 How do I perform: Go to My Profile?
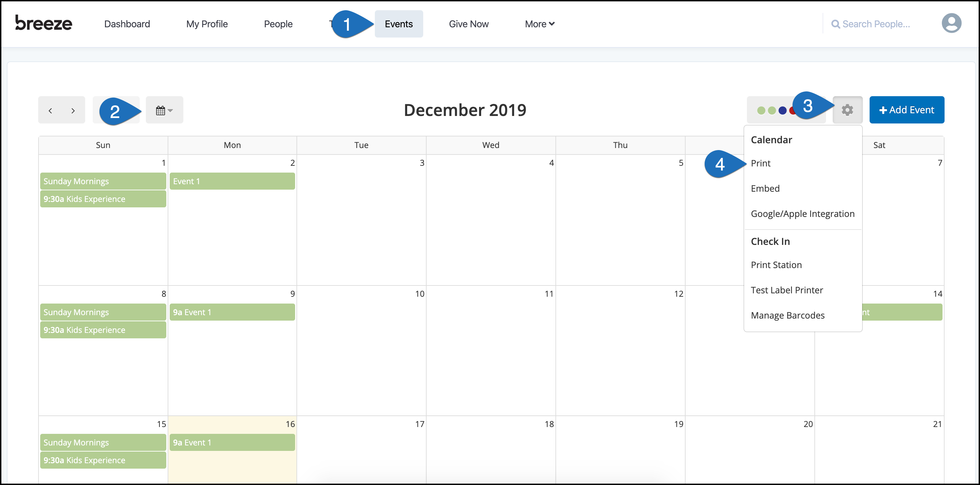click(207, 24)
